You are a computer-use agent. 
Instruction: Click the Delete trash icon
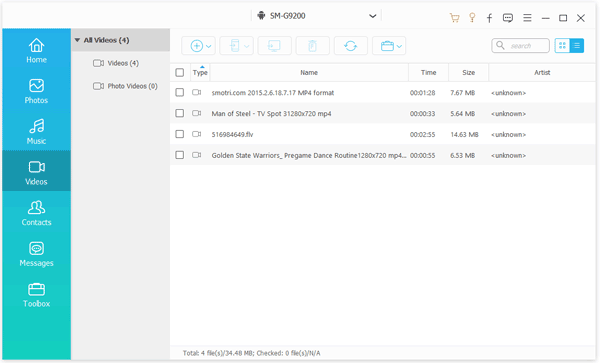coord(312,46)
